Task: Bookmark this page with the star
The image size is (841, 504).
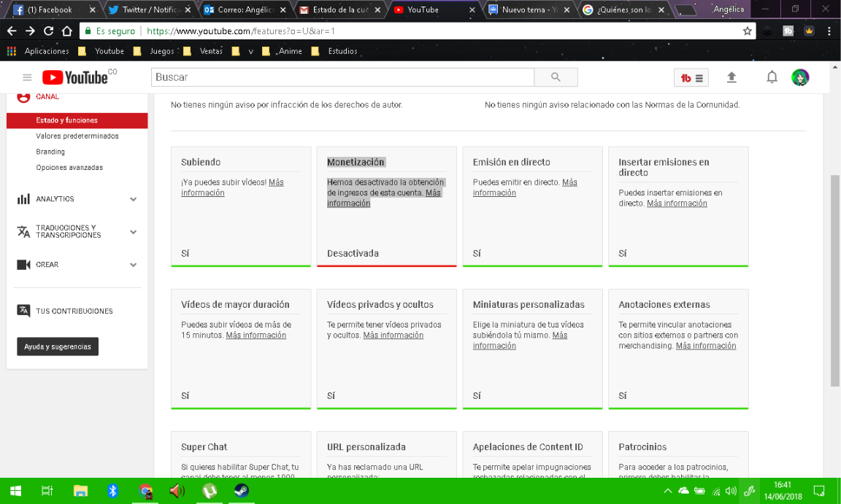Action: 747,31
